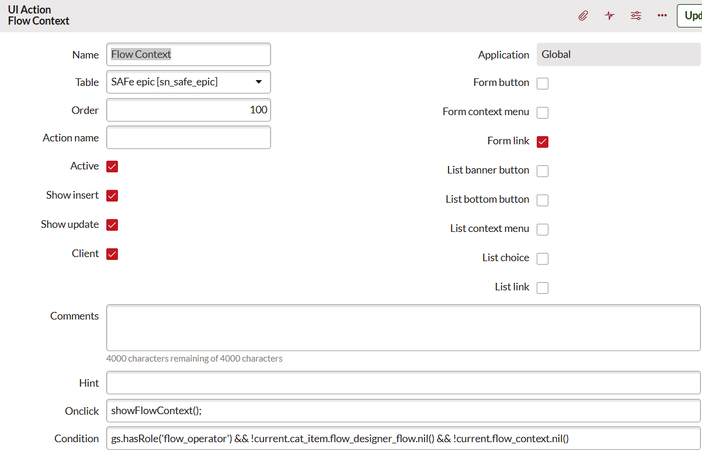Click into the Name field

[188, 54]
